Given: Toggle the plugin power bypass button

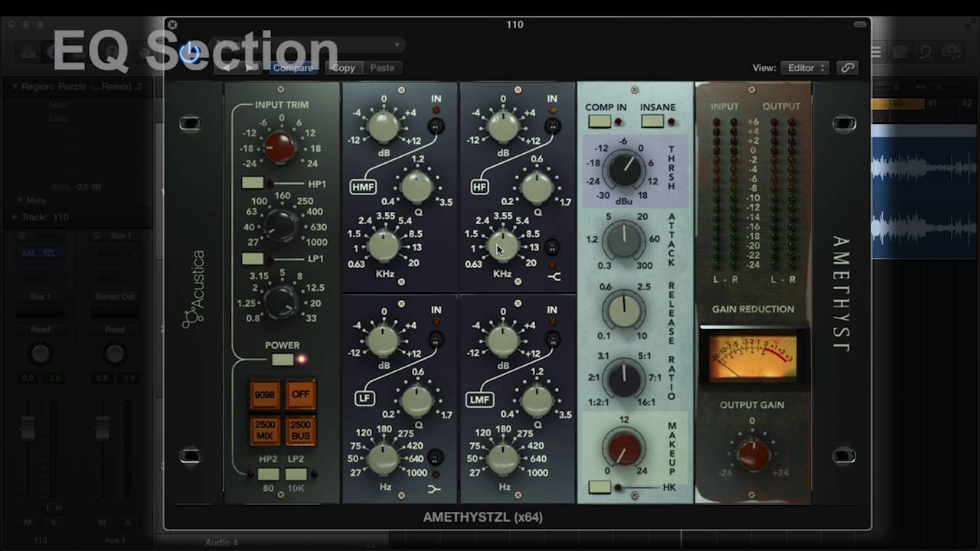Looking at the screenshot, I should click(190, 52).
